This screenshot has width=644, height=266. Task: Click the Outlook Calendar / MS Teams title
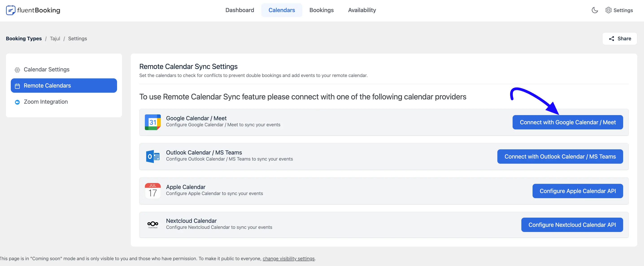204,152
